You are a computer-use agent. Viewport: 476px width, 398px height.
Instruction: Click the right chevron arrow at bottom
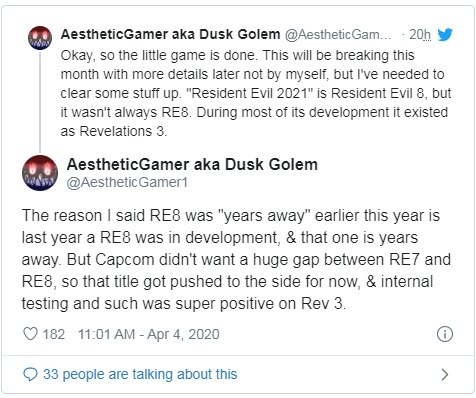[445, 375]
